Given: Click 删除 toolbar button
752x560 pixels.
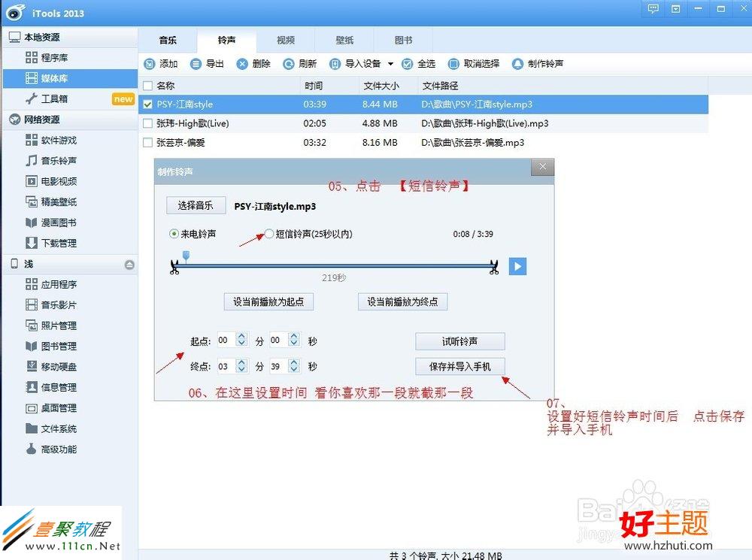Looking at the screenshot, I should (x=253, y=64).
